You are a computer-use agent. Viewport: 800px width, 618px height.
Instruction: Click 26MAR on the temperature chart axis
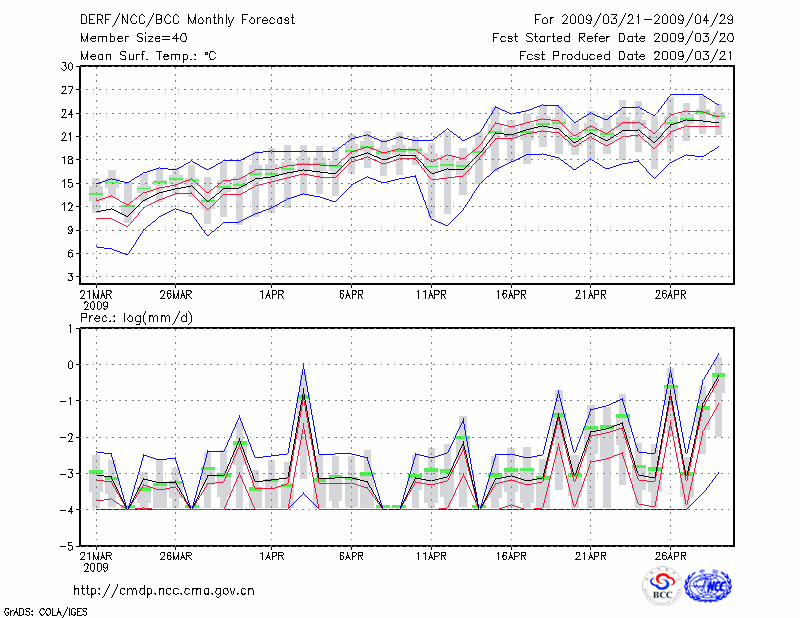point(175,294)
